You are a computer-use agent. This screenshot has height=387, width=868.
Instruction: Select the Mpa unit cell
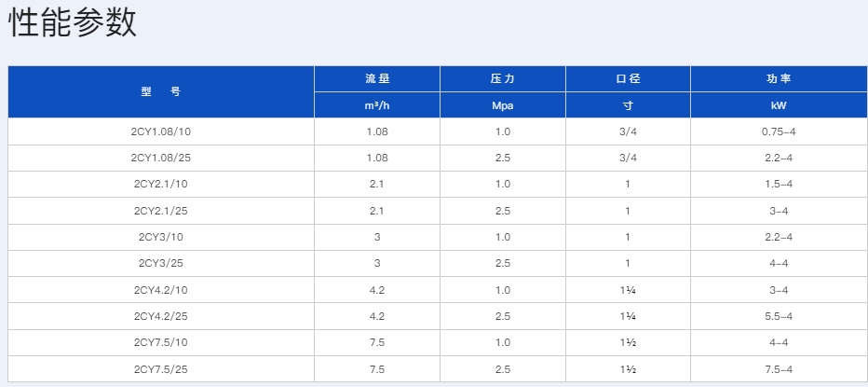pyautogui.click(x=503, y=105)
